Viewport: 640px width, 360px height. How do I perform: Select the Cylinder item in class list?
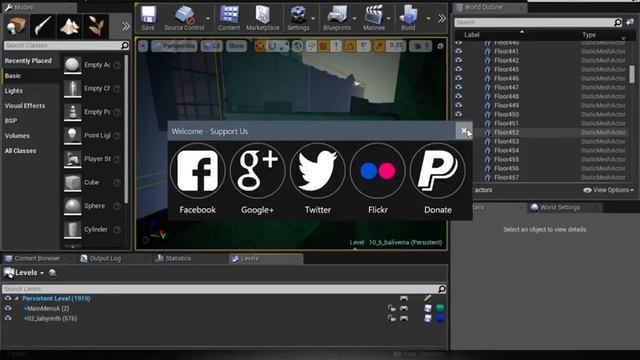(92, 229)
